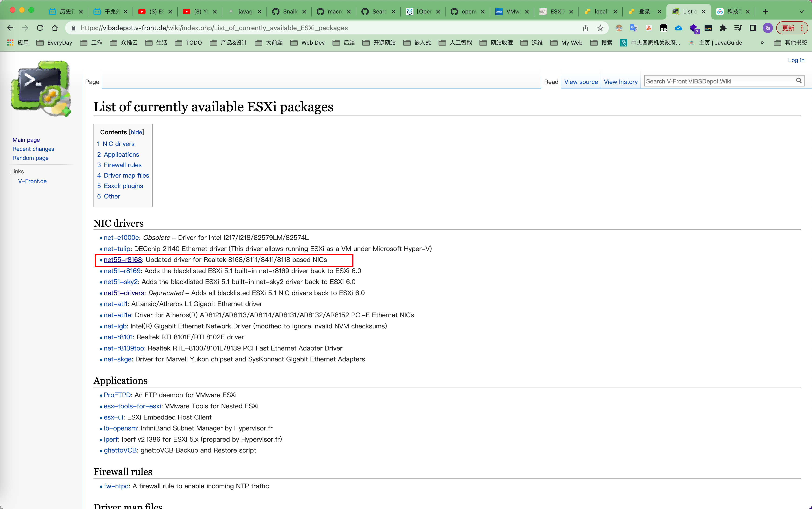The image size is (812, 509).
Task: Bookmark this page with the star icon
Action: pos(600,28)
